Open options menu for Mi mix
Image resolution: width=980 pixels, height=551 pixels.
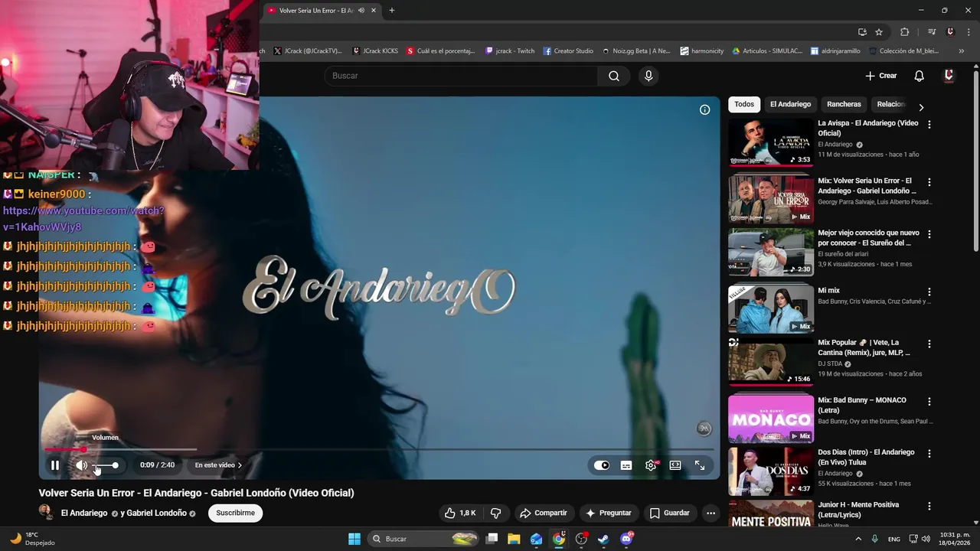[x=929, y=292]
